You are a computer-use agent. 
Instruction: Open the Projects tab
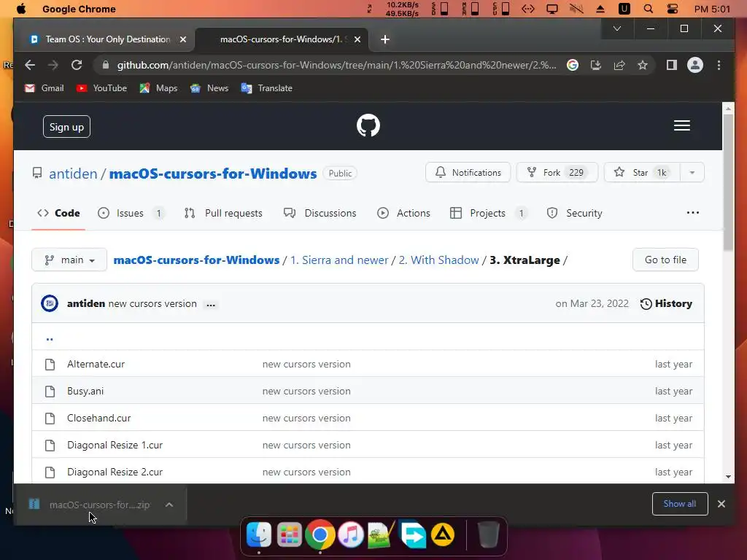(488, 214)
